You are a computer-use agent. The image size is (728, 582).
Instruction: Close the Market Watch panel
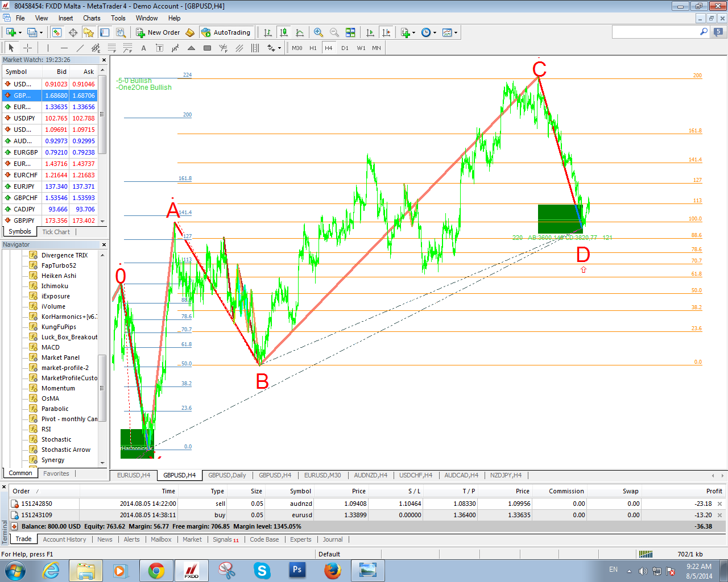tap(104, 60)
